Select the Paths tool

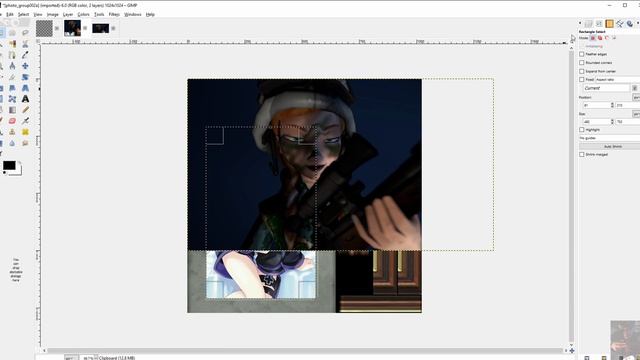click(12, 55)
